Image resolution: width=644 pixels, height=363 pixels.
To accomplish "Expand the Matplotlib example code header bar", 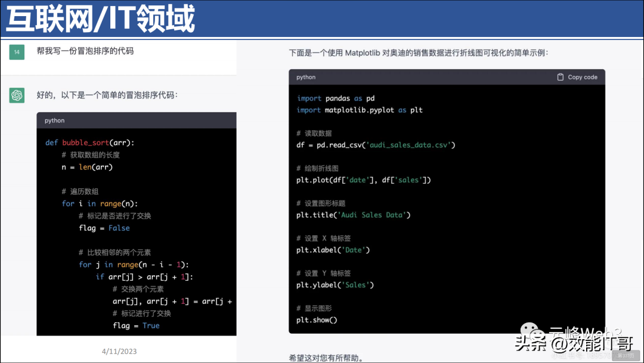I will 444,77.
